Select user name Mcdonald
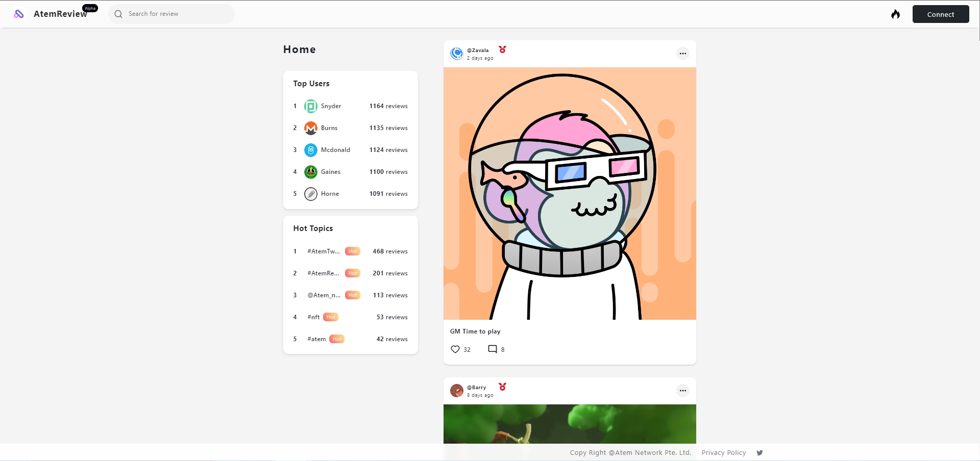The width and height of the screenshot is (980, 461). click(335, 150)
